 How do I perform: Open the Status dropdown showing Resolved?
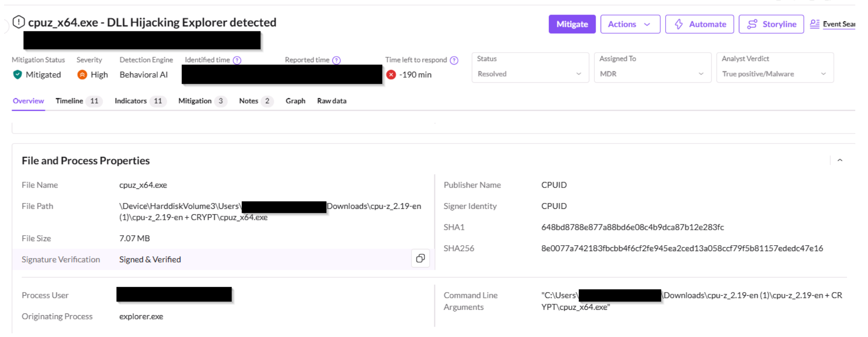(x=530, y=74)
